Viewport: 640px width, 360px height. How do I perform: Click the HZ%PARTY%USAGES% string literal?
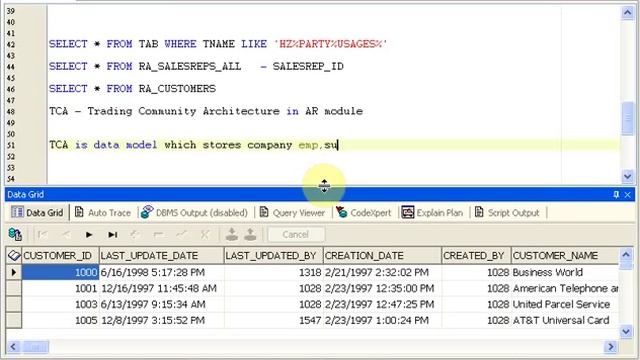[331, 44]
